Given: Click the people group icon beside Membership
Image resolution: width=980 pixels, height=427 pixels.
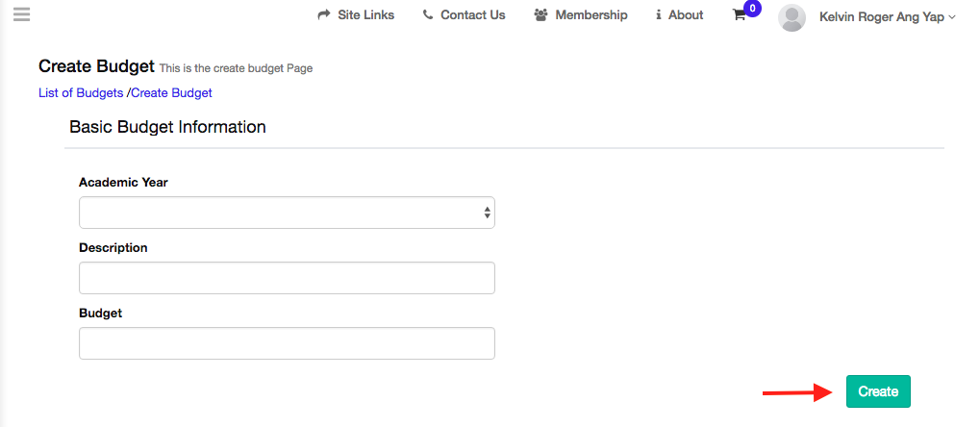Looking at the screenshot, I should coord(540,15).
